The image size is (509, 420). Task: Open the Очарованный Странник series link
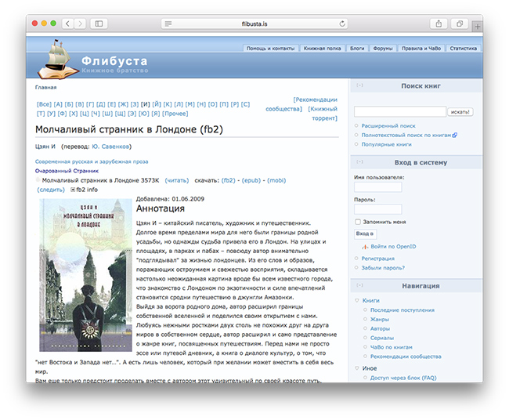(67, 171)
